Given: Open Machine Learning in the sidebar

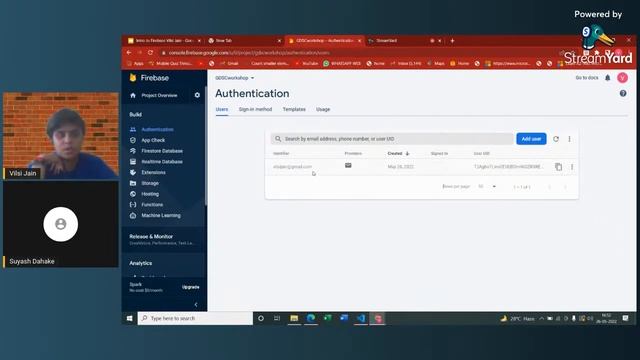Looking at the screenshot, I should tap(161, 216).
